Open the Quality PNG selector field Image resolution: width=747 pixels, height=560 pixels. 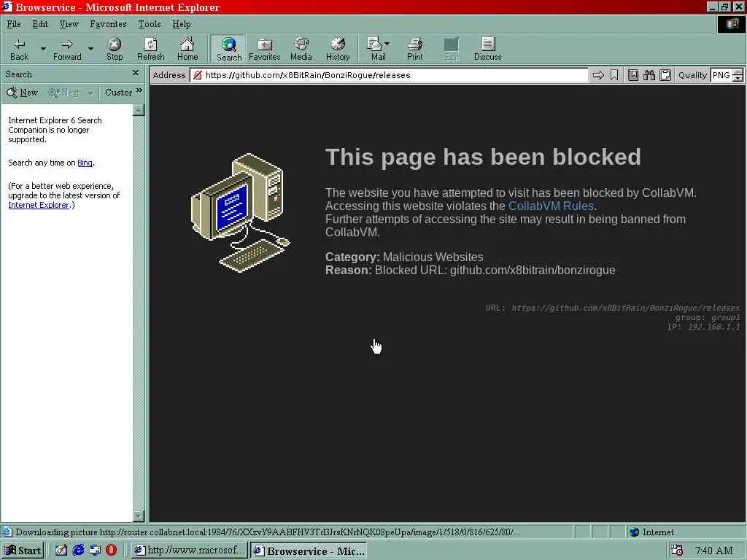pyautogui.click(x=721, y=75)
